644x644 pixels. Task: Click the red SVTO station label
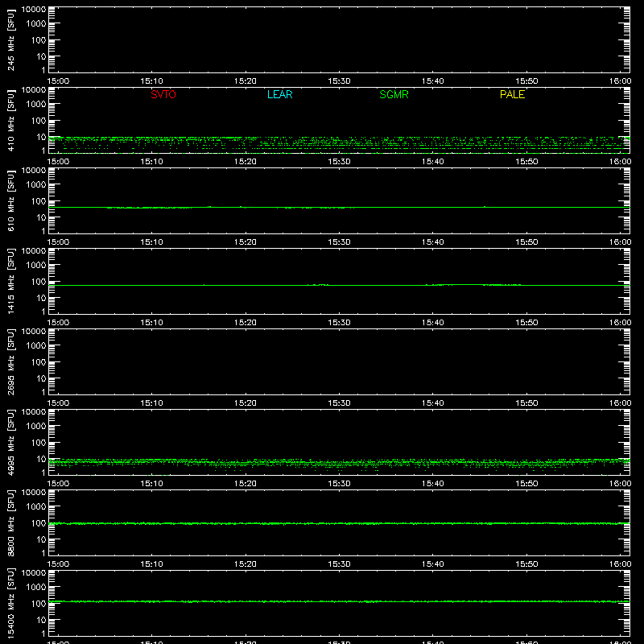point(163,94)
